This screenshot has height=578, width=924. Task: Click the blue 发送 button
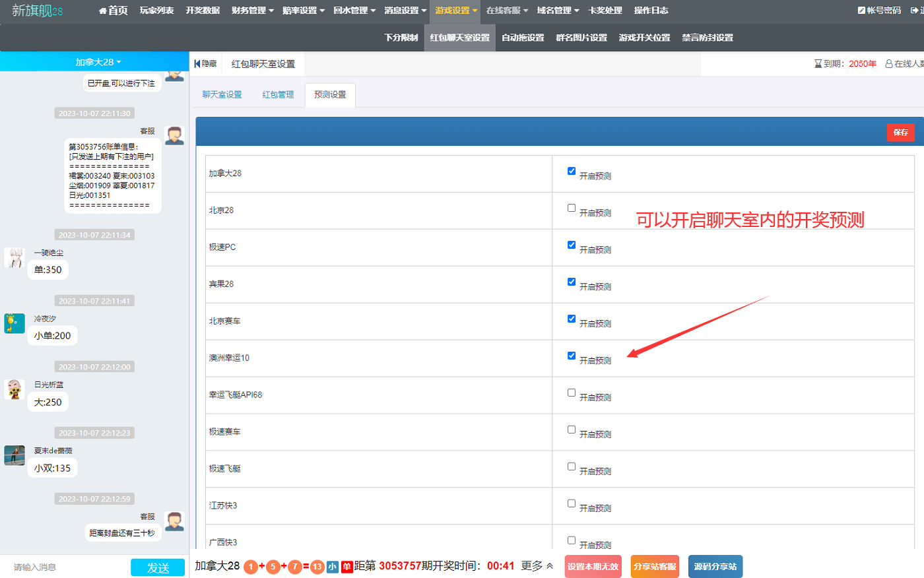[158, 567]
